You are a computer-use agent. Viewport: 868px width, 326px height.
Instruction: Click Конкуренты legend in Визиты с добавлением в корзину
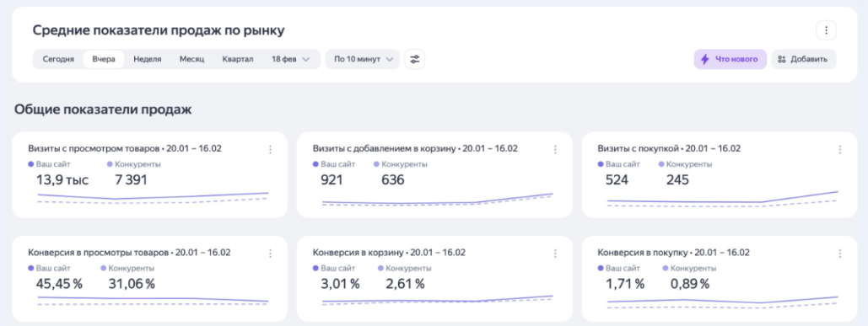[400, 164]
